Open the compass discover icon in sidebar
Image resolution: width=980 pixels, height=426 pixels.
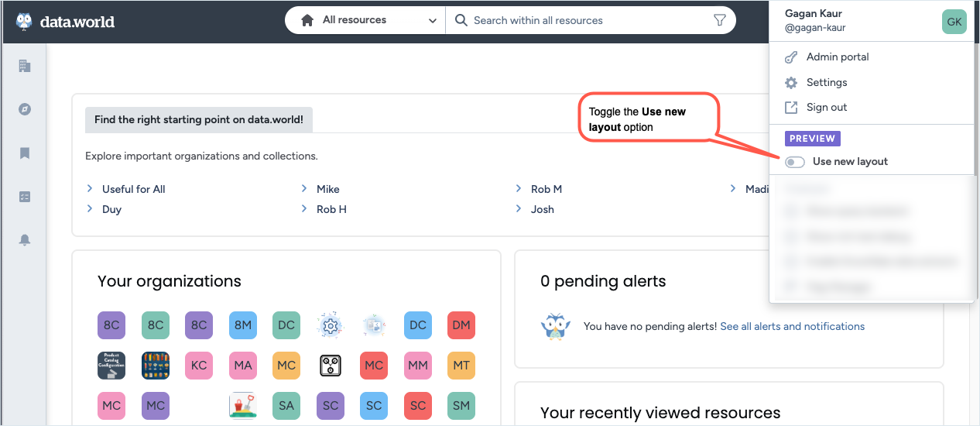point(25,109)
